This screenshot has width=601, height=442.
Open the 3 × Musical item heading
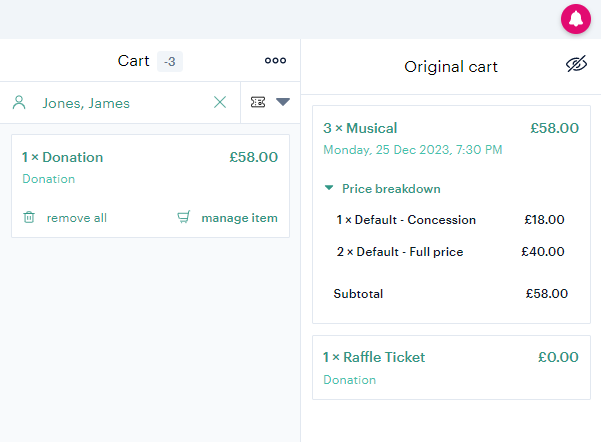coord(360,128)
